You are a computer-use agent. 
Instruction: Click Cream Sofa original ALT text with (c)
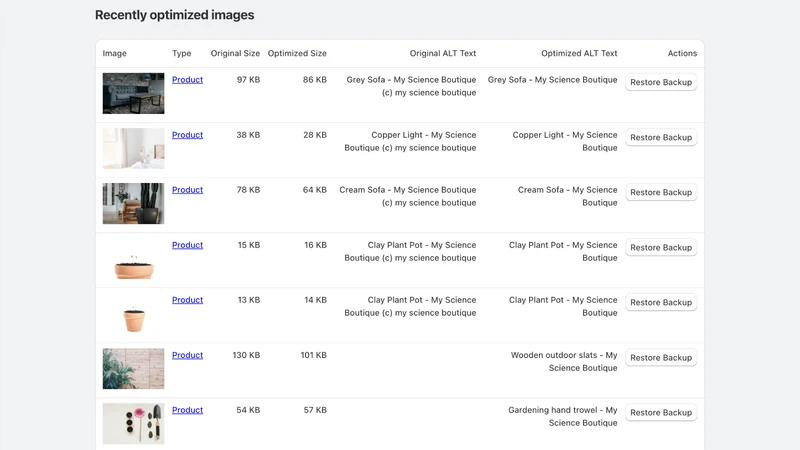click(x=408, y=196)
